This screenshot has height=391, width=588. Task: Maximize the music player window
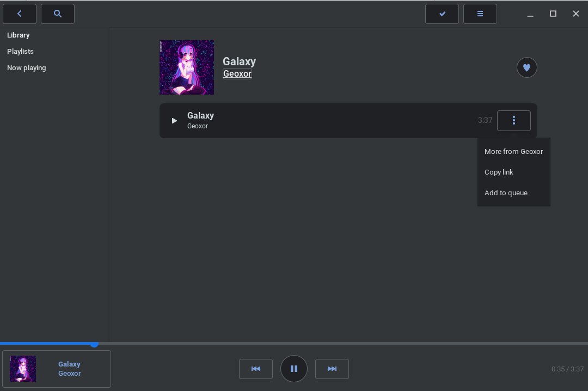click(553, 14)
